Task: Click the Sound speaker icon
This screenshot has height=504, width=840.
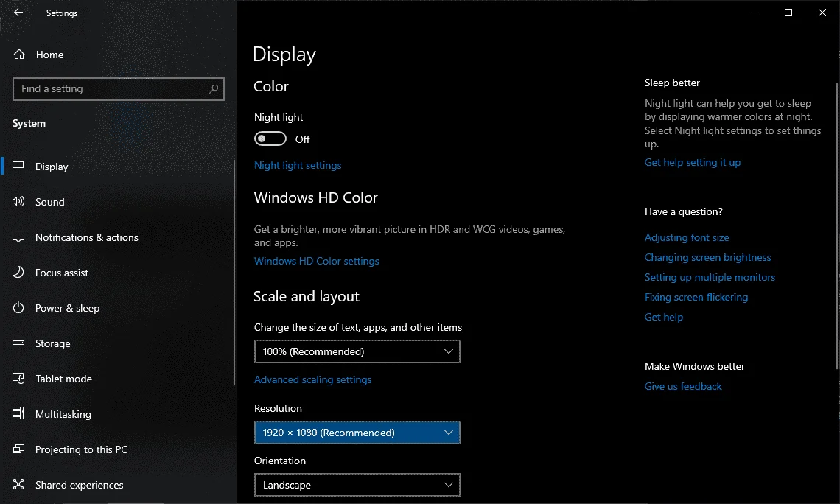Action: pyautogui.click(x=18, y=201)
